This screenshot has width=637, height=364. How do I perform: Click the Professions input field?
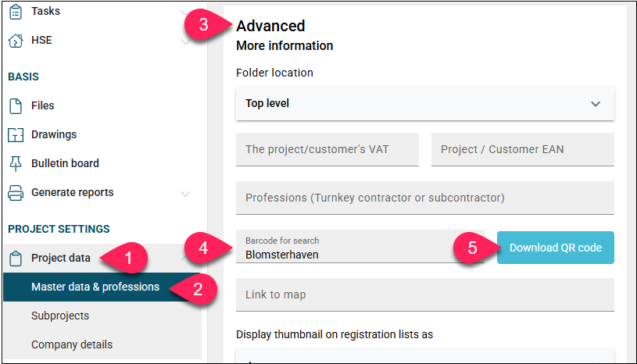click(x=425, y=198)
